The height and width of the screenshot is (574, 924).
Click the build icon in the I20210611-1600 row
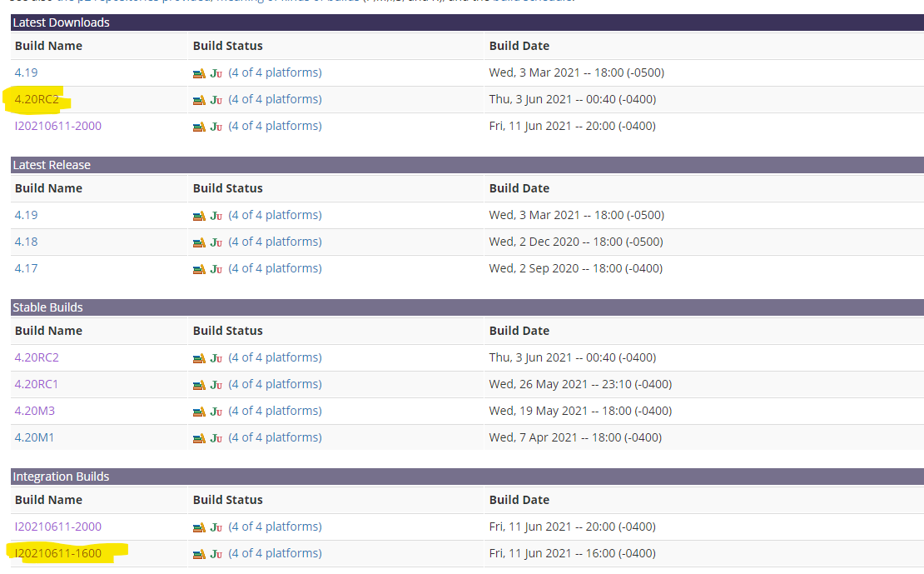[x=199, y=554]
